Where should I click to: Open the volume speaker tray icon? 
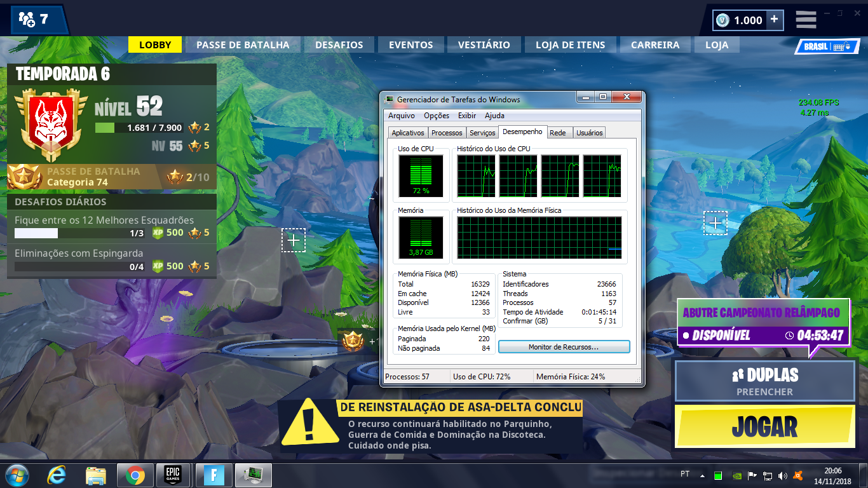click(783, 475)
